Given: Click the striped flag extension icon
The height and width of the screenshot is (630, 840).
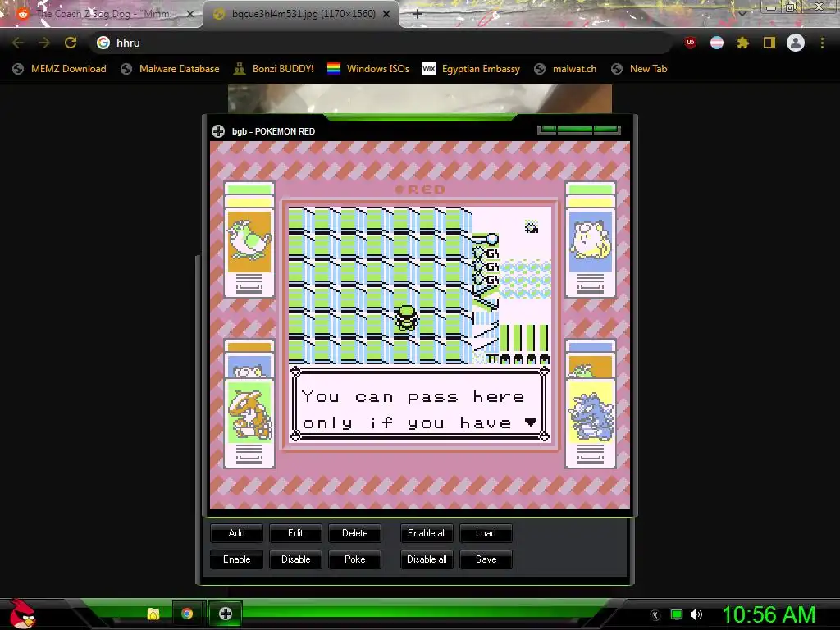Looking at the screenshot, I should 717,43.
